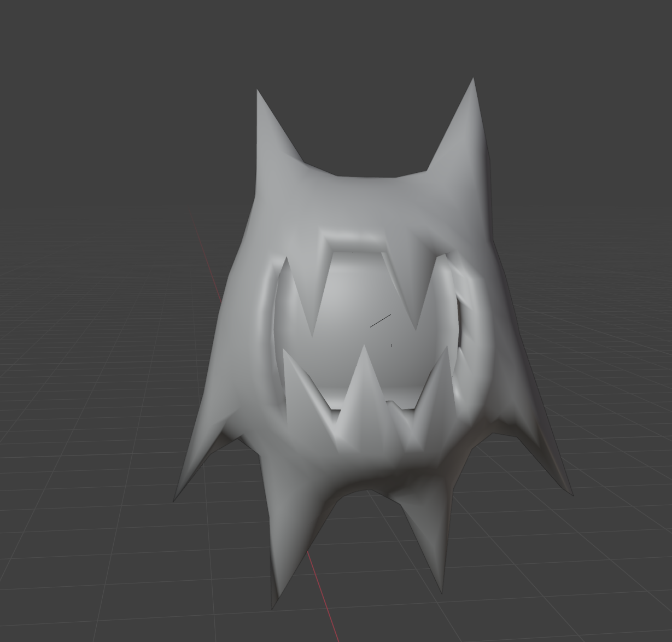Click the tip of the right ear spike

pyautogui.click(x=472, y=83)
